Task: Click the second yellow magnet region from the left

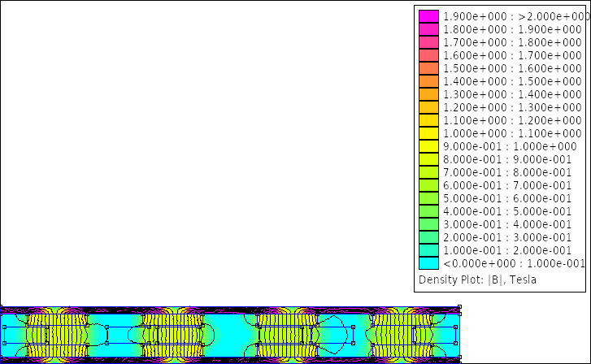Action: (172, 336)
